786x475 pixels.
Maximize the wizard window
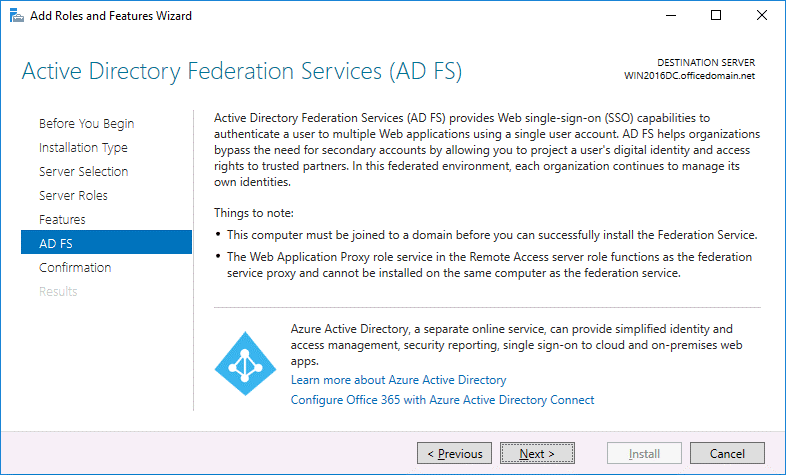[x=716, y=16]
